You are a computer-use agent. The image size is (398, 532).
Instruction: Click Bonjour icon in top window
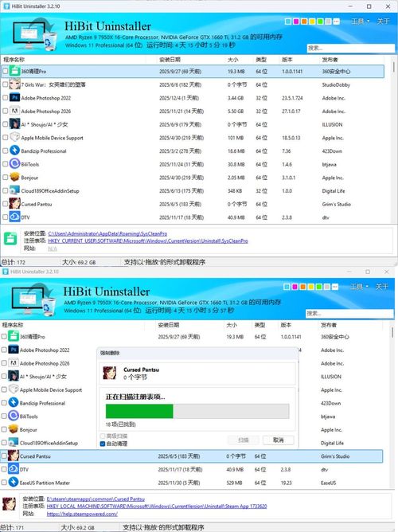click(14, 177)
